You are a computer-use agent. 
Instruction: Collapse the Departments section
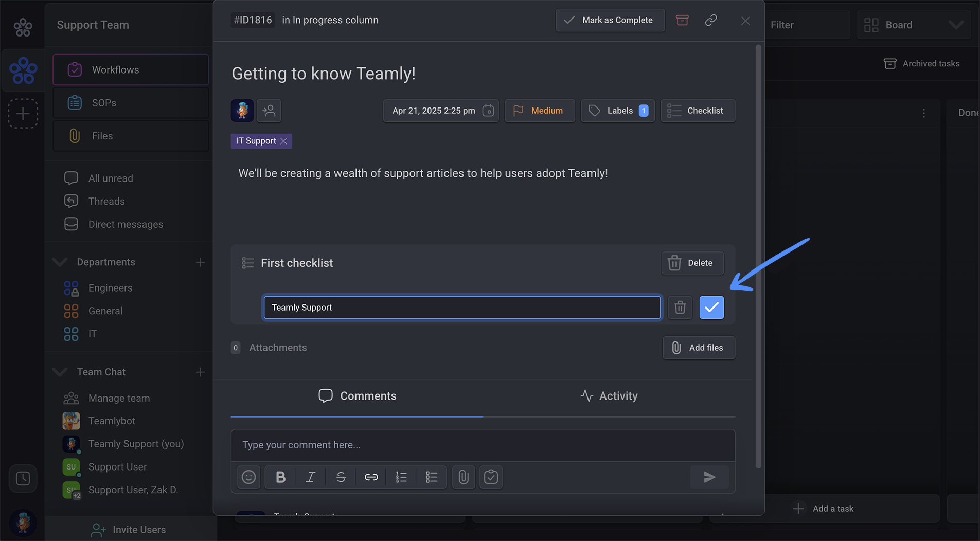tap(60, 262)
